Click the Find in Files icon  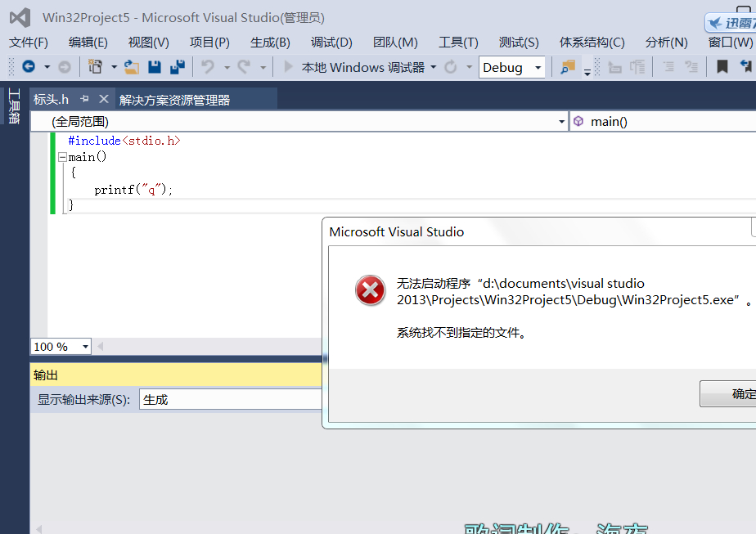[x=568, y=67]
